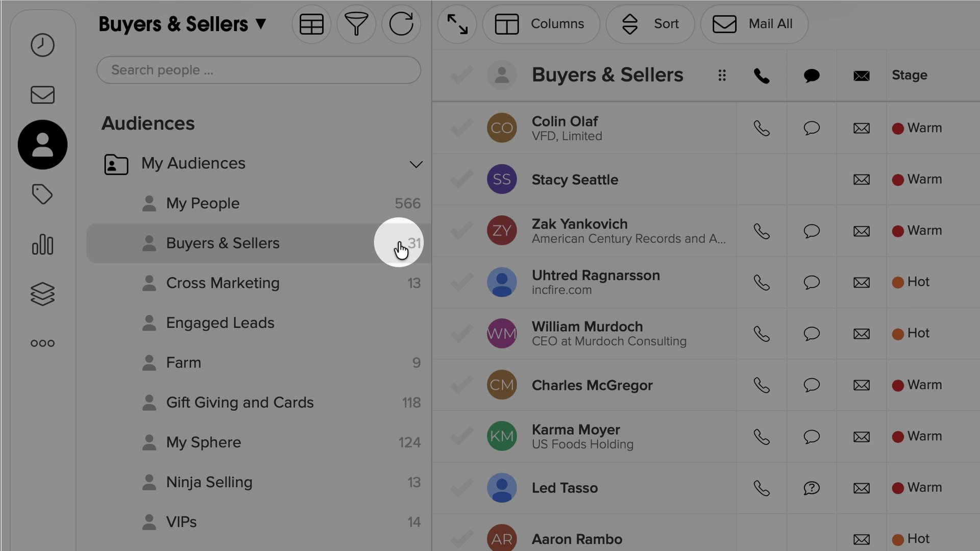Click the expand arrows icon
The height and width of the screenshot is (551, 980).
point(457,24)
